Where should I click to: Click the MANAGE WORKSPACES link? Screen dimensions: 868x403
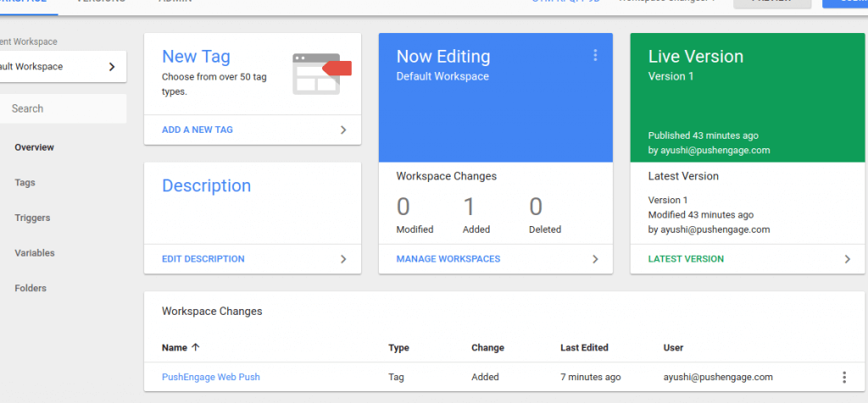pyautogui.click(x=448, y=259)
